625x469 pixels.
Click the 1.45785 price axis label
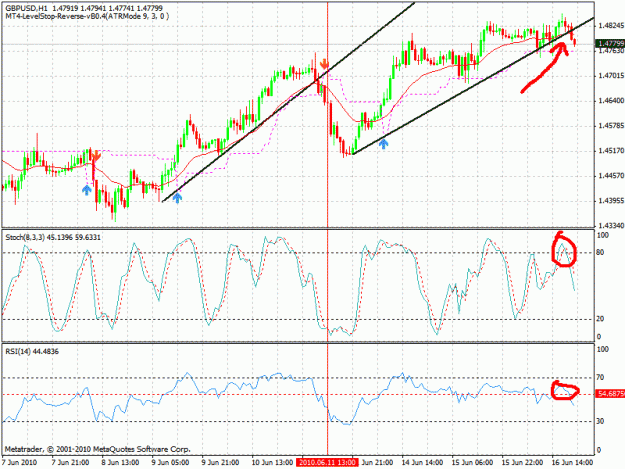point(609,126)
